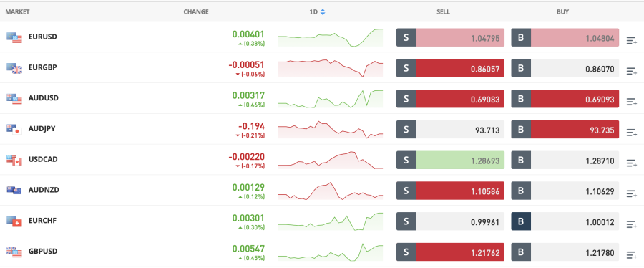This screenshot has width=644, height=268.
Task: Add EURUSD to watchlist via list-plus icon
Action: (631, 40)
